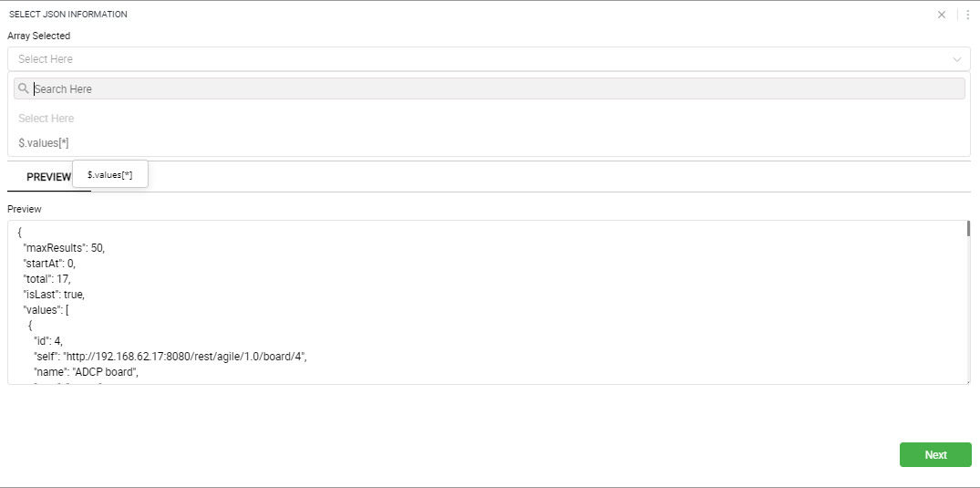
Task: Click the Preview label above JSON box
Action: pyautogui.click(x=25, y=209)
